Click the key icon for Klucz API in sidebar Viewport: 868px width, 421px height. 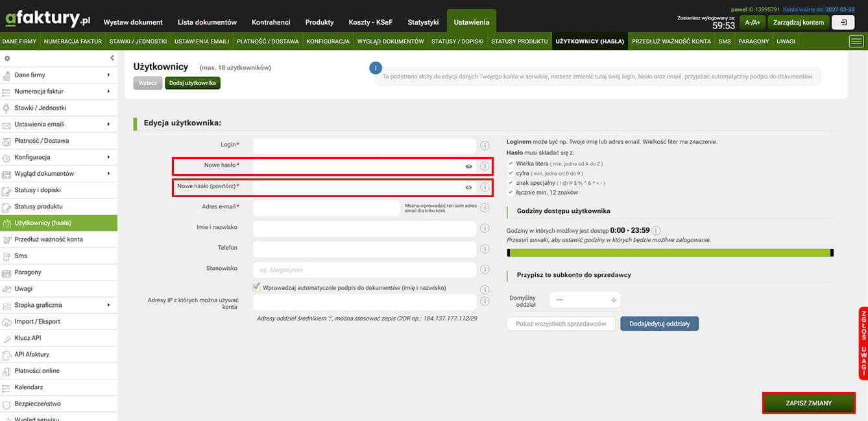[x=7, y=338]
